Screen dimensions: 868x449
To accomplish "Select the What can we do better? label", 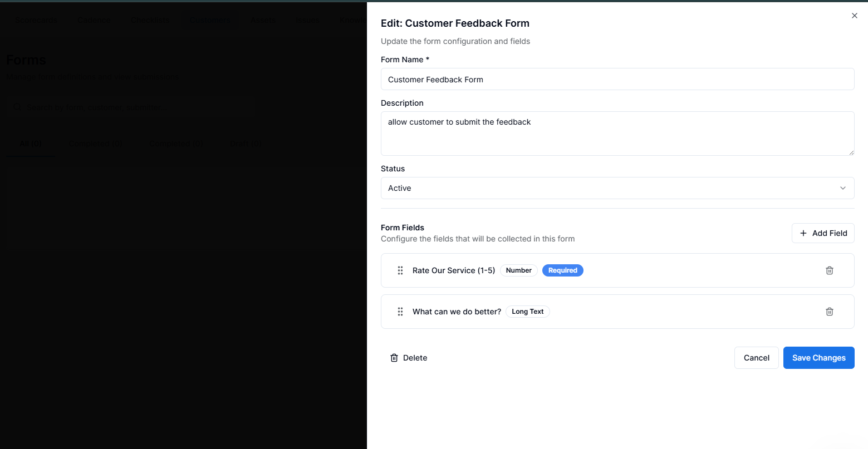I will tap(457, 312).
